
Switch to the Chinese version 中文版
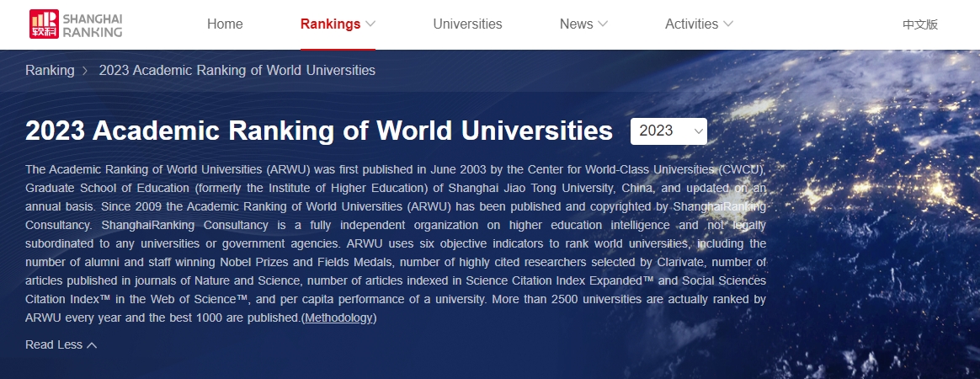(x=920, y=24)
